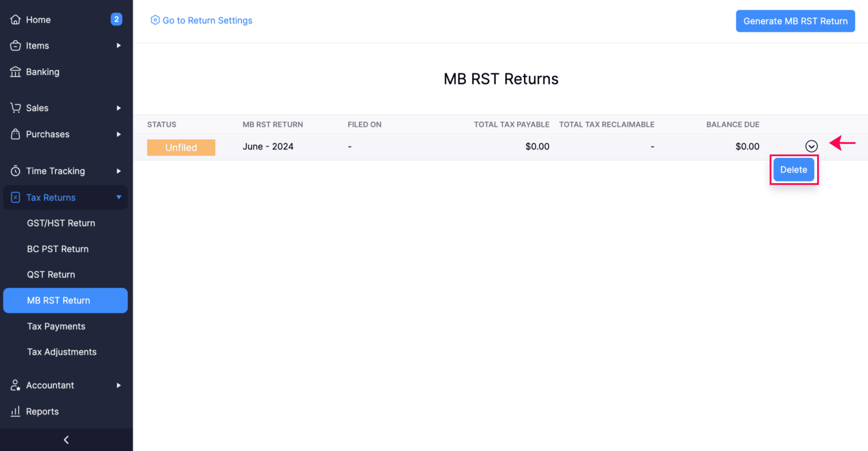Viewport: 868px width, 451px height.
Task: Open Tax Adjustments page
Action: coord(62,352)
